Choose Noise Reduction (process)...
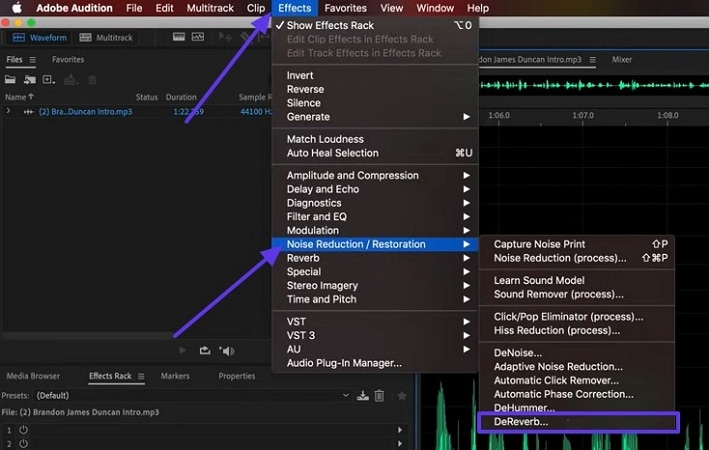The width and height of the screenshot is (709, 450). point(577,258)
